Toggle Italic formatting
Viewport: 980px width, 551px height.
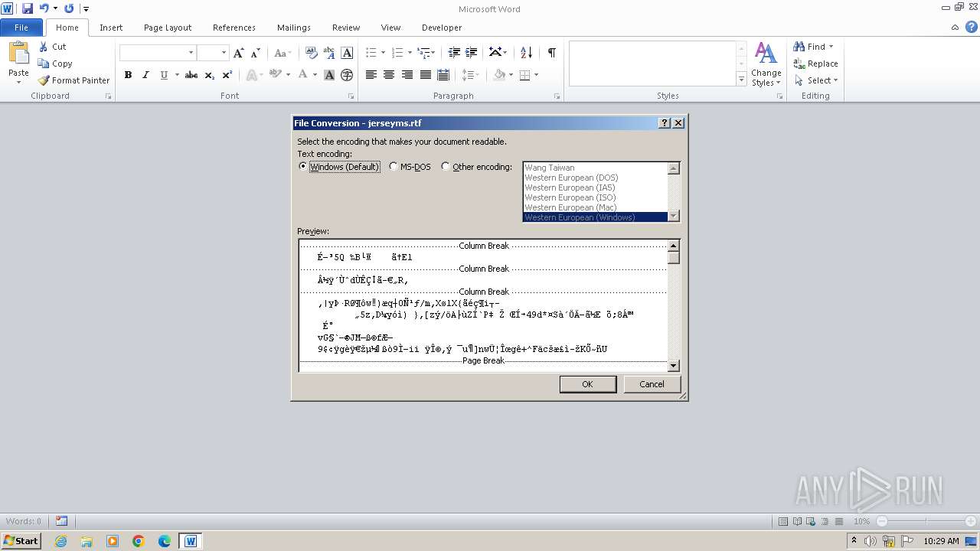coord(145,75)
